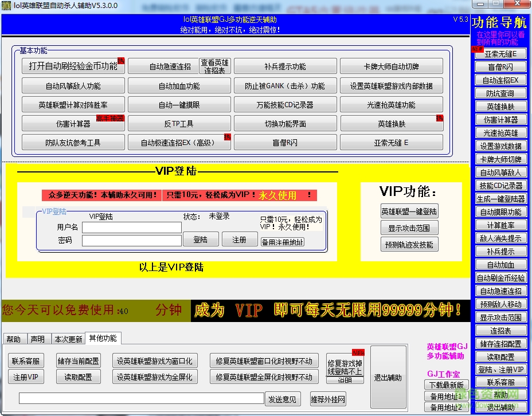This screenshot has height=416, width=532.
Task: Click the app icon in title bar
Action: coord(6,5)
